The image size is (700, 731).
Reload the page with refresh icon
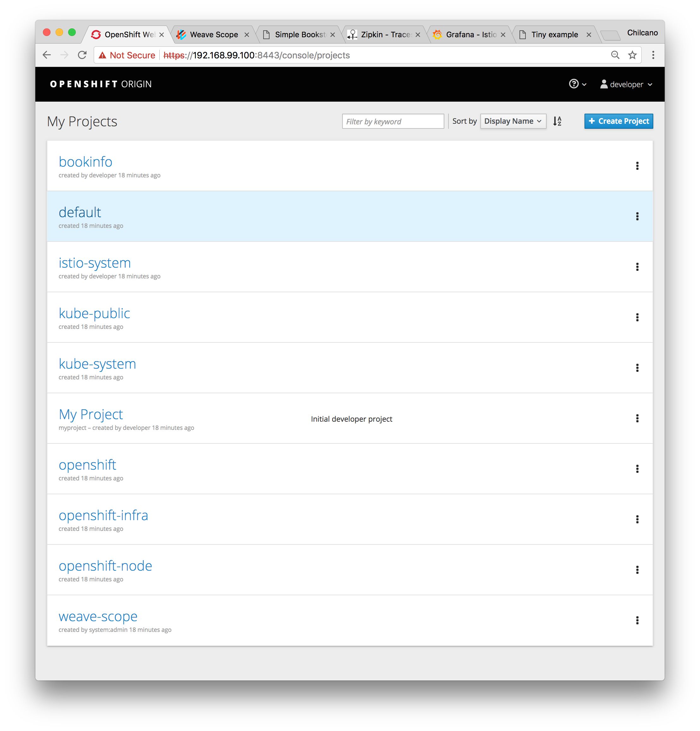coord(82,55)
